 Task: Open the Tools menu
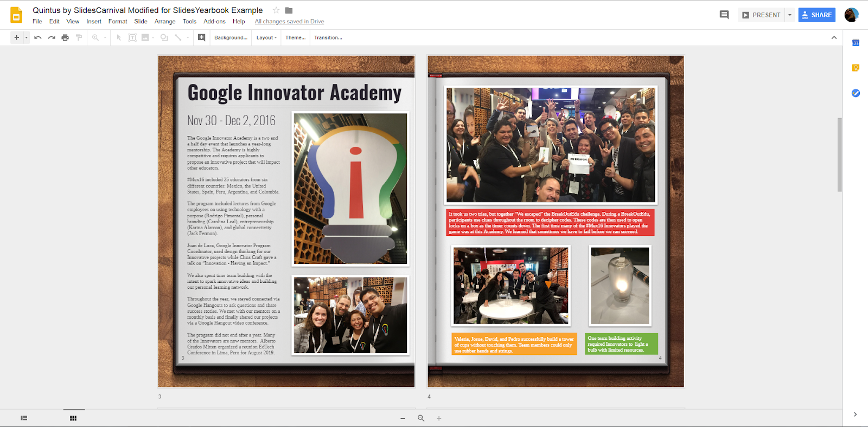coord(189,22)
